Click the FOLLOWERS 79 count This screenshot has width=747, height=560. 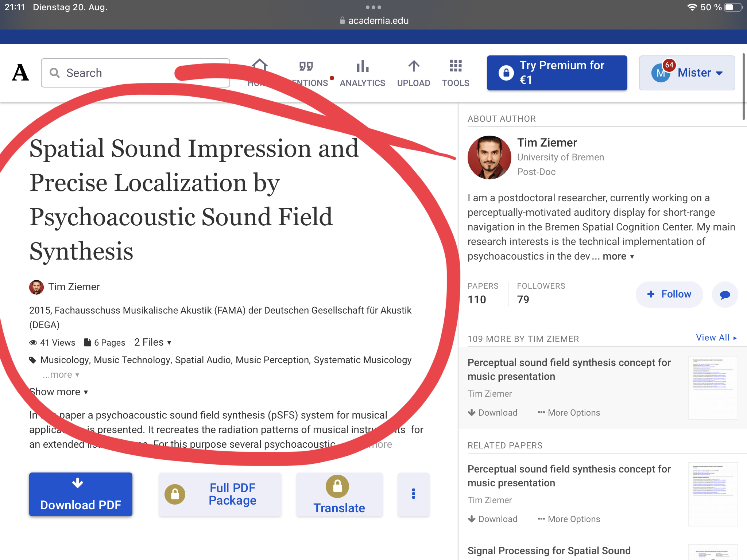coord(541,294)
